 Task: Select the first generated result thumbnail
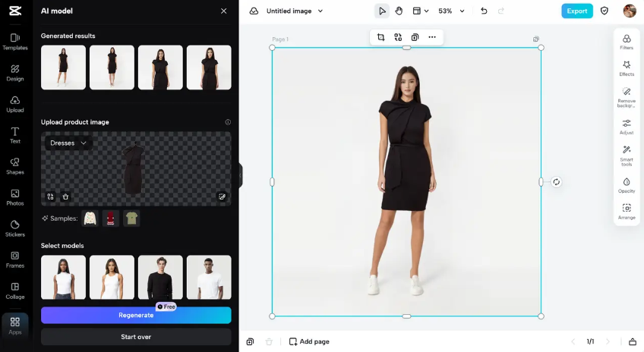[63, 68]
